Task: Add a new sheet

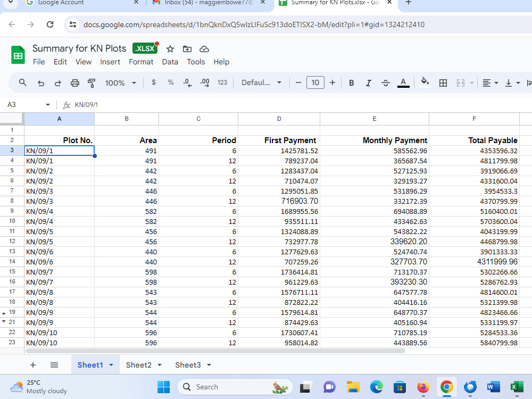Action: (x=33, y=365)
